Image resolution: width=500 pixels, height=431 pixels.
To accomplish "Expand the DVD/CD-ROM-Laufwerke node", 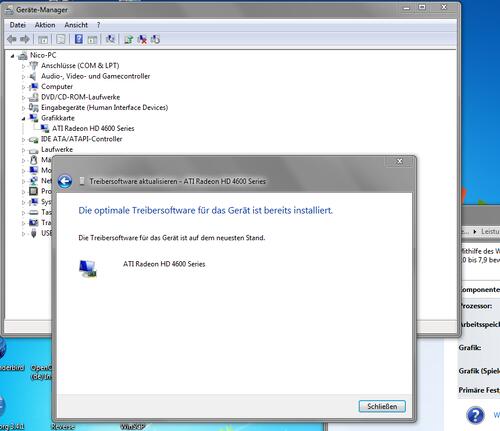I will (x=23, y=98).
